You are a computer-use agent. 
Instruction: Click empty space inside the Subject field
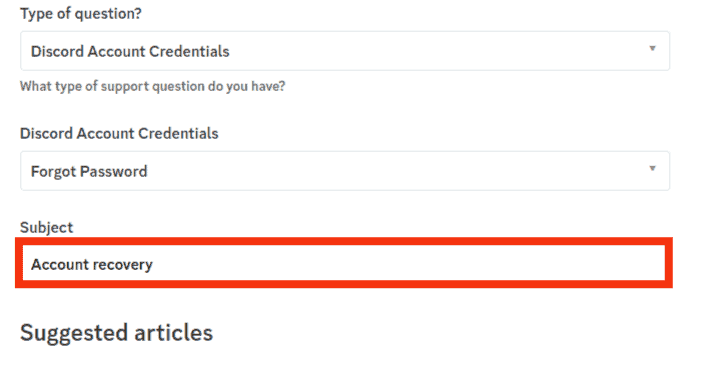tap(404, 264)
